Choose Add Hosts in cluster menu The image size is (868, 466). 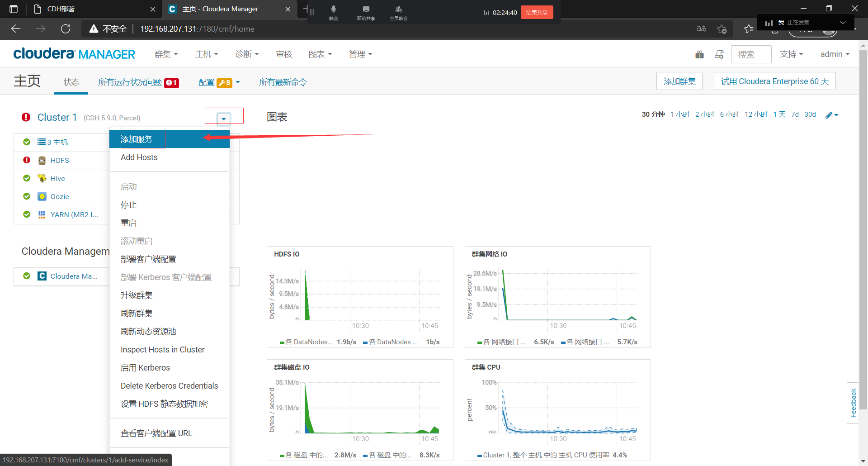click(170, 157)
